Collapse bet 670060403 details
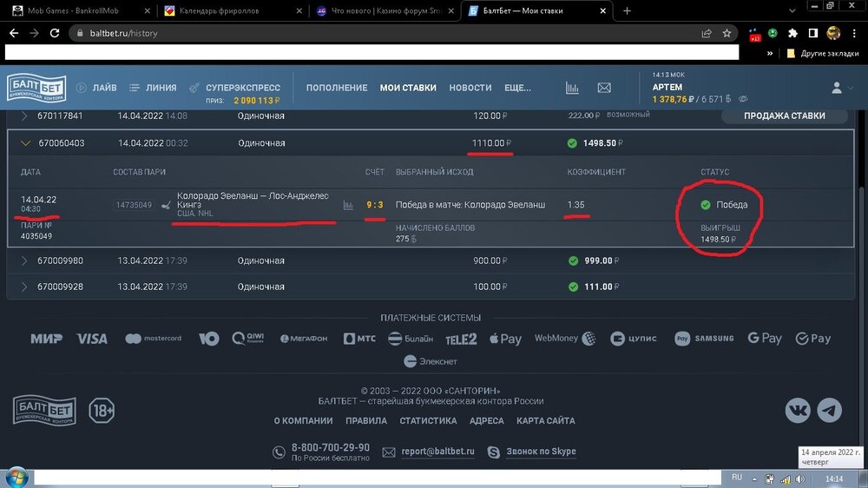 click(25, 143)
